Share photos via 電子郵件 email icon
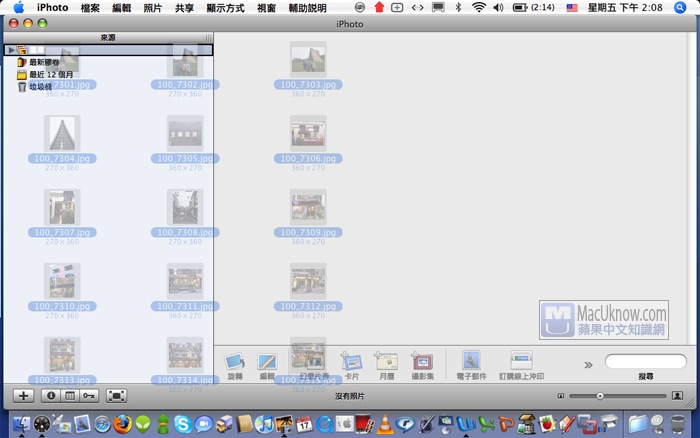Image resolution: width=700 pixels, height=438 pixels. point(471,361)
